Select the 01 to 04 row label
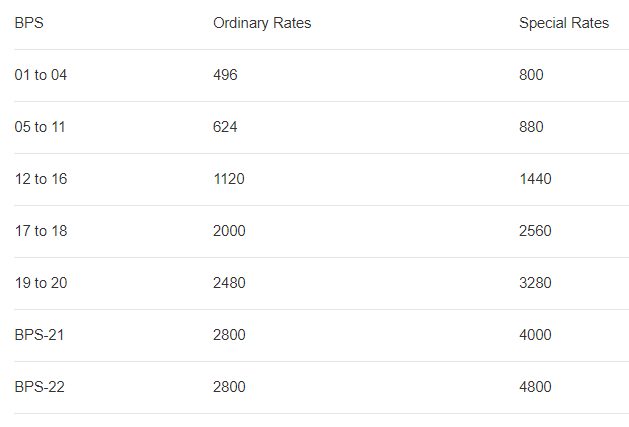 tap(41, 75)
